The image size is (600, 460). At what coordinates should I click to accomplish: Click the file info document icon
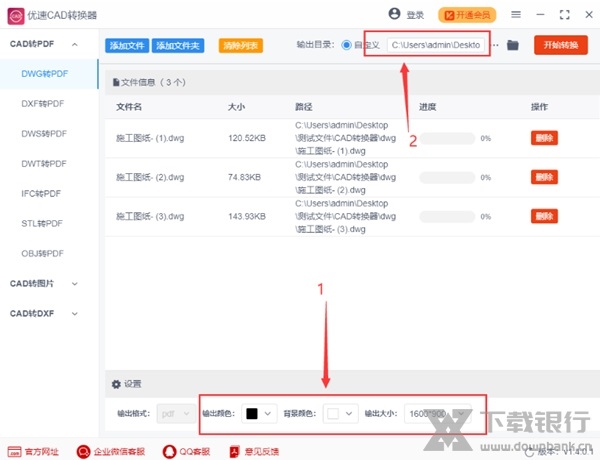click(x=116, y=82)
